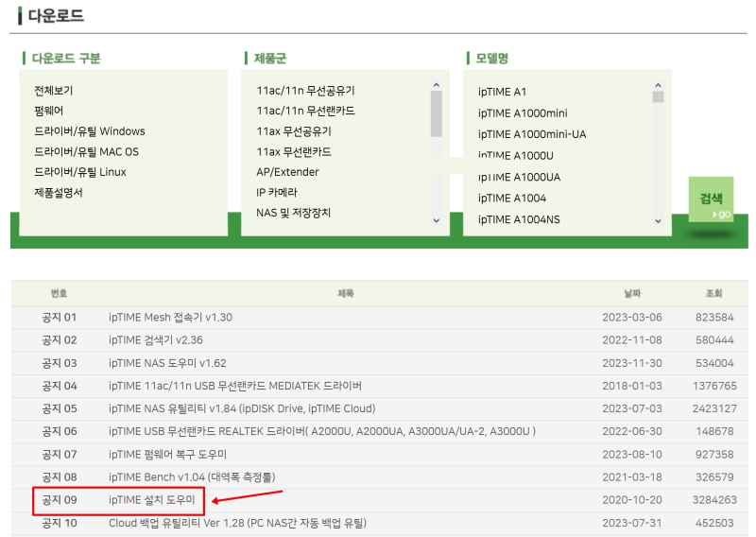Viewport: 756px width, 537px height.
Task: Click date 2020-10-20 cell
Action: pyautogui.click(x=632, y=500)
